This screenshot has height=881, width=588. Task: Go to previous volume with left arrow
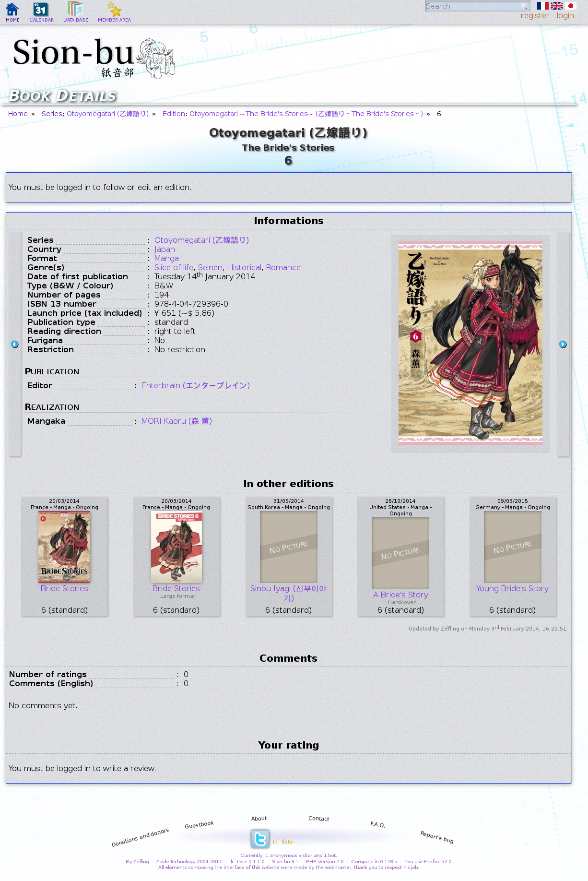[15, 345]
